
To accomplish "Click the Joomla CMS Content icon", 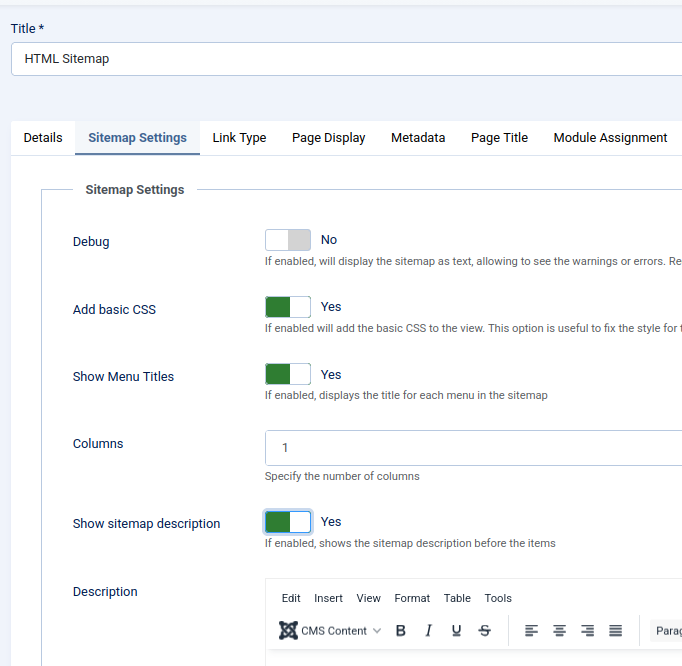I will pos(288,630).
